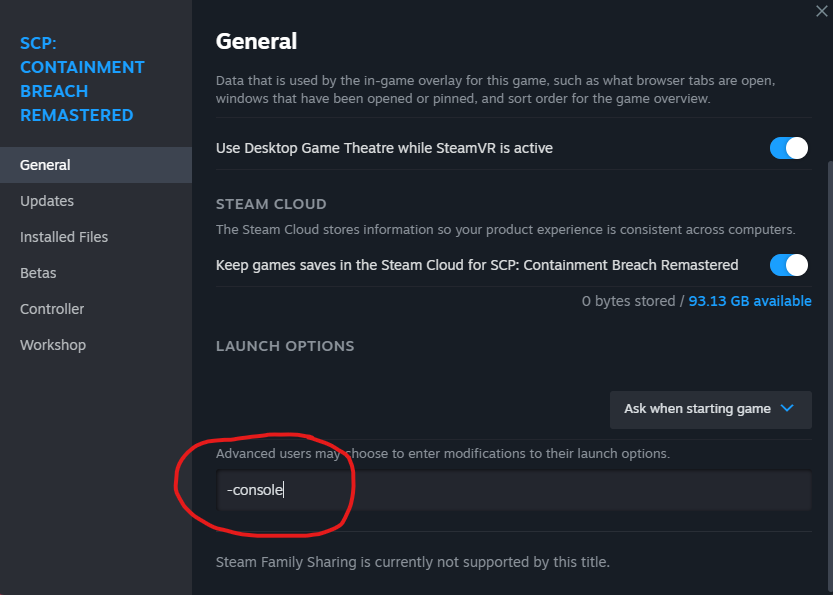Go to the Controller settings tab
Screen dimensions: 833x595
(52, 309)
